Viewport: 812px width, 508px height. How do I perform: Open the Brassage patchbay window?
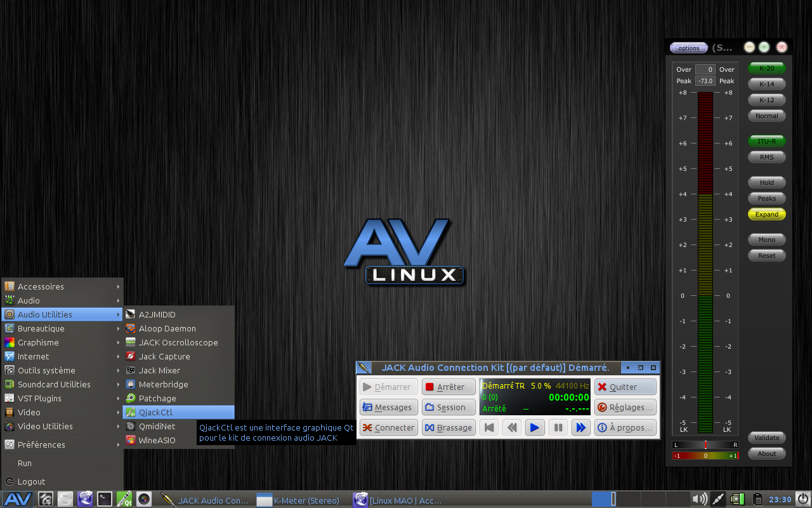click(x=449, y=427)
